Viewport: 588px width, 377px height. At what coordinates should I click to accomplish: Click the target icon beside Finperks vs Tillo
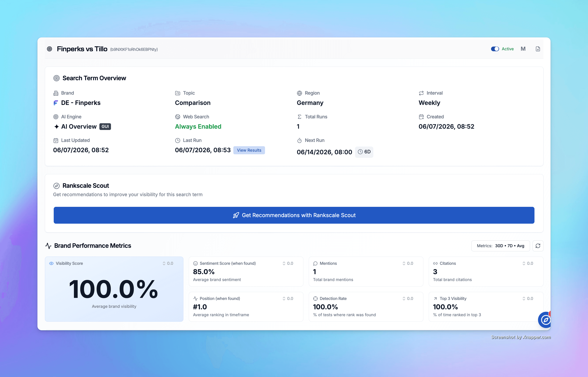click(x=49, y=49)
